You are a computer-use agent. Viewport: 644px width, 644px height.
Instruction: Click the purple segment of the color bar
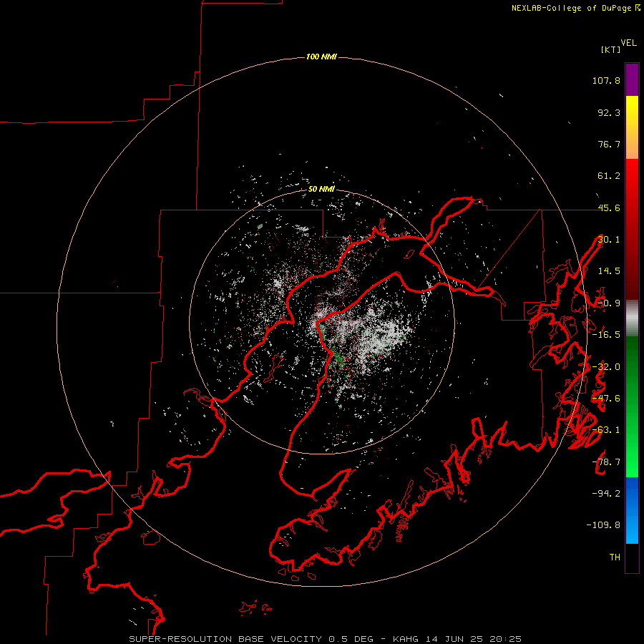pyautogui.click(x=632, y=79)
